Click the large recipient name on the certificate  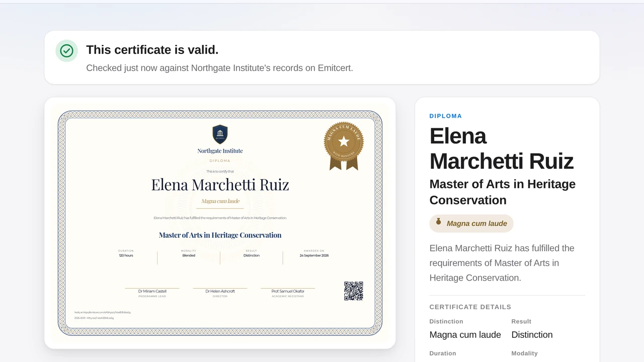pyautogui.click(x=220, y=185)
